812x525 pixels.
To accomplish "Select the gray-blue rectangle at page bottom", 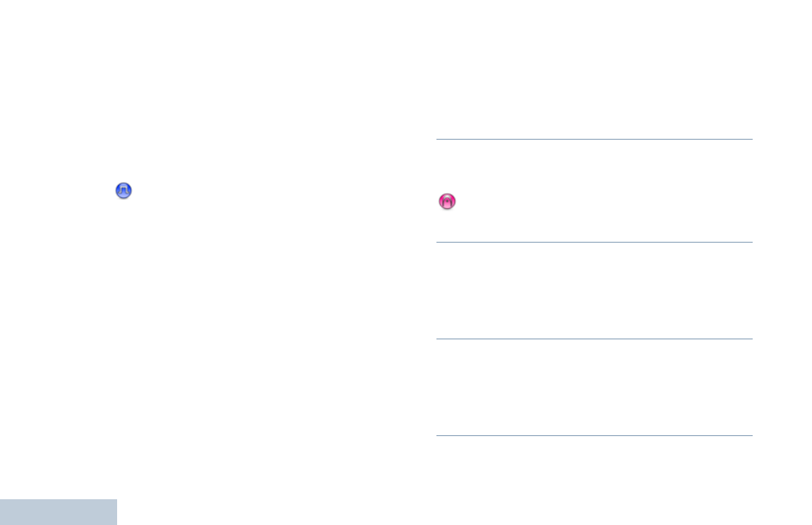I will click(x=59, y=512).
